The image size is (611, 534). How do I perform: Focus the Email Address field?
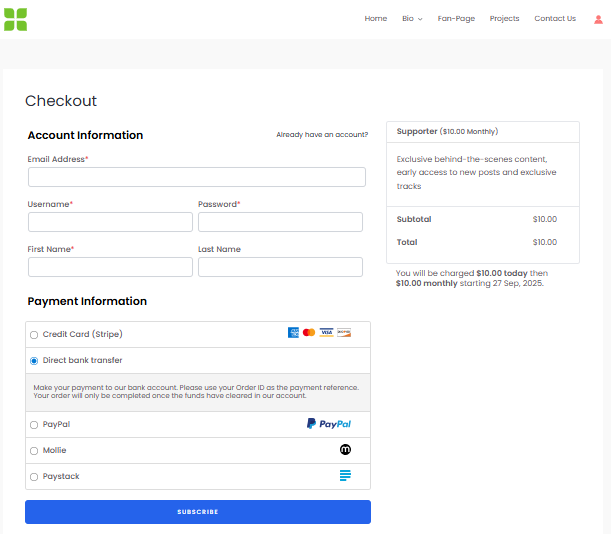[x=197, y=177]
